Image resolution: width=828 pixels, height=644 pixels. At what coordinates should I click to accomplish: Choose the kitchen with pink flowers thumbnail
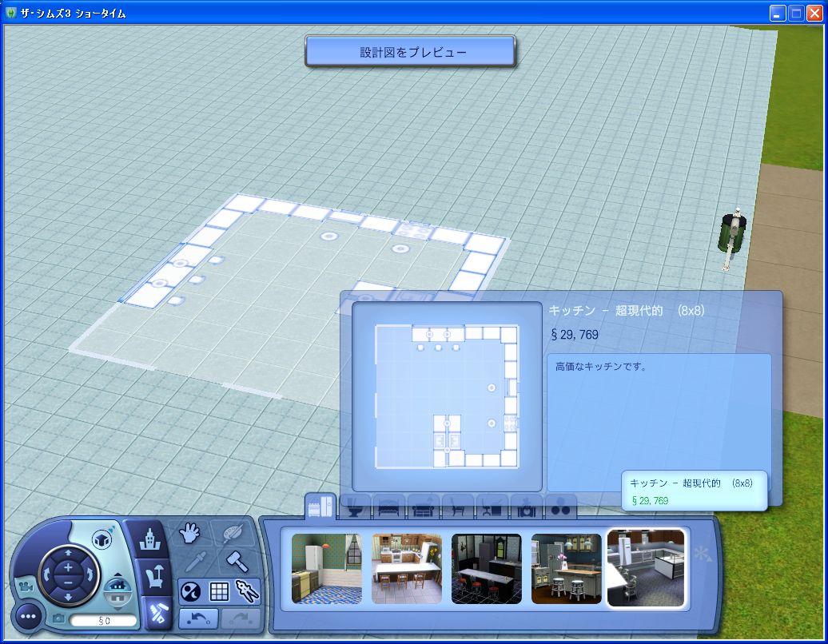pos(566,569)
